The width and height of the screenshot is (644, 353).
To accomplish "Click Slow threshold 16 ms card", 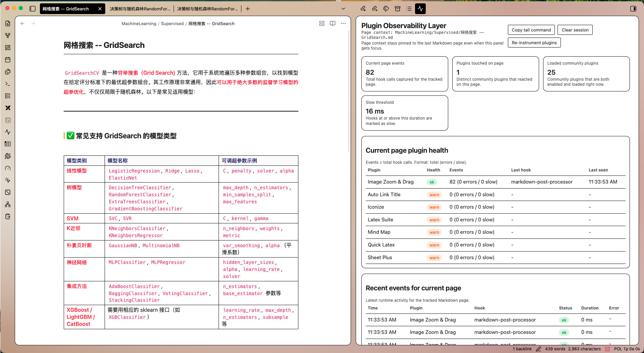I will (x=405, y=113).
